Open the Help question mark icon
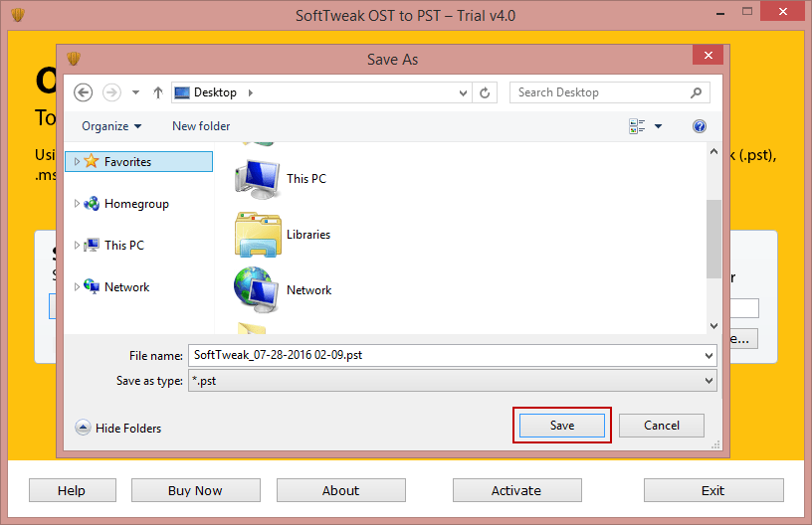 [x=700, y=126]
